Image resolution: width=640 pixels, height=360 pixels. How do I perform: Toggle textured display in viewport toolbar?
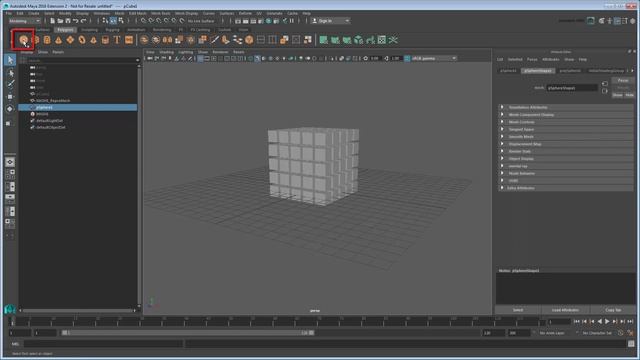[x=277, y=58]
